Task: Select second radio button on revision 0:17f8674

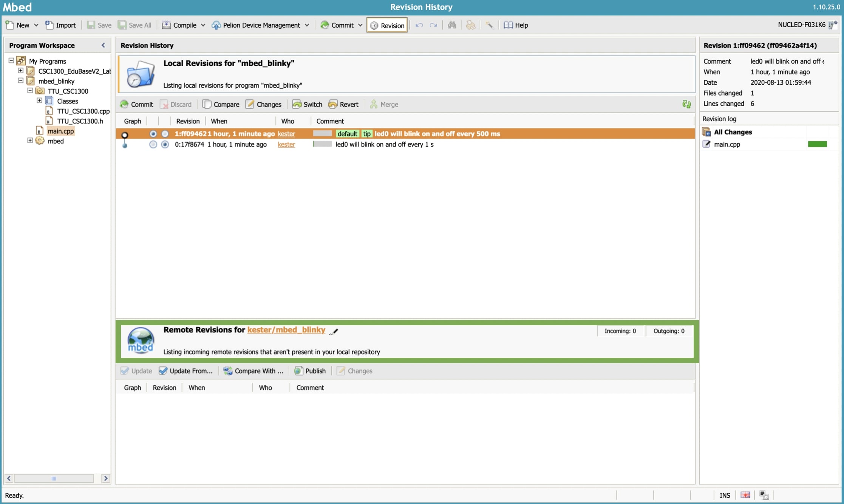Action: [165, 144]
